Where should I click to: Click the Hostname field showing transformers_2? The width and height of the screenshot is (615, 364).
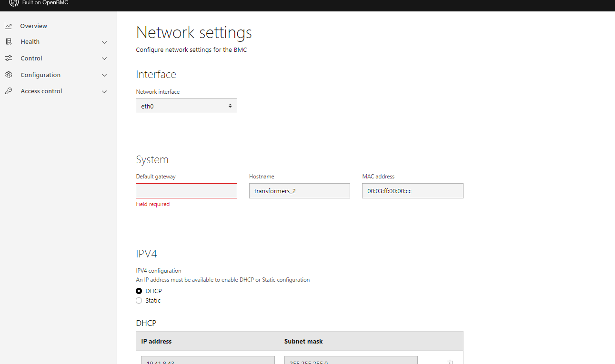point(299,190)
